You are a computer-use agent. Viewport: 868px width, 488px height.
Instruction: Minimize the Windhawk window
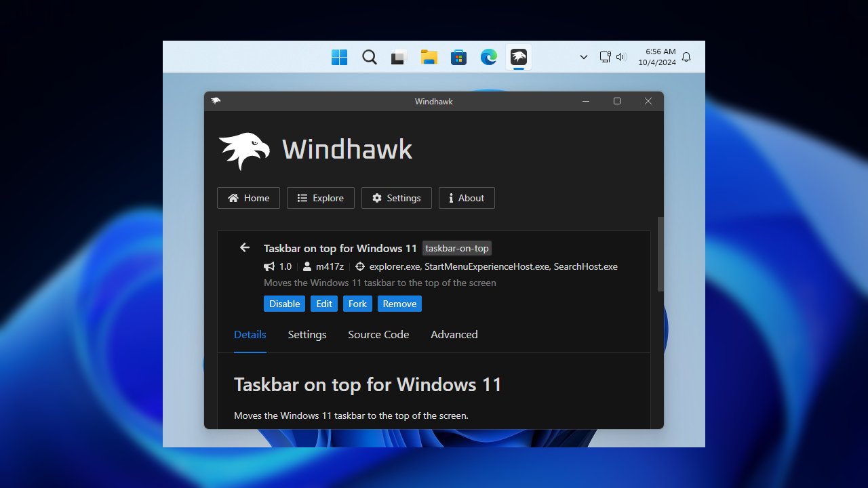586,101
